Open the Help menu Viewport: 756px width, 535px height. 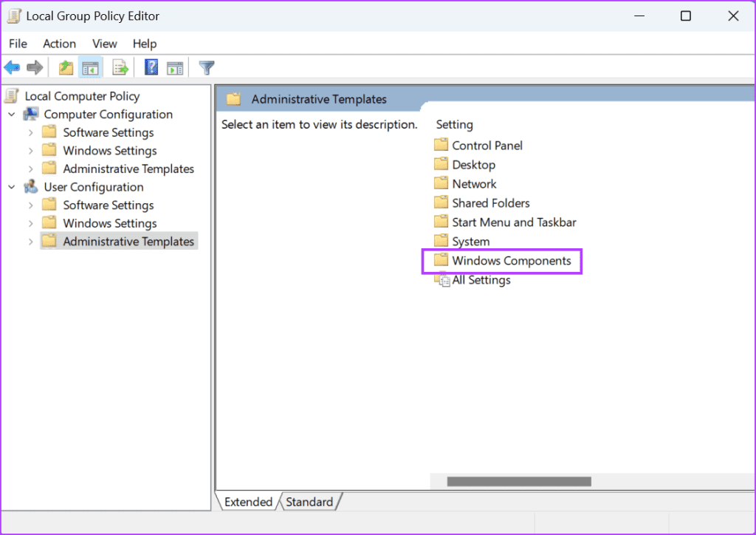[145, 44]
